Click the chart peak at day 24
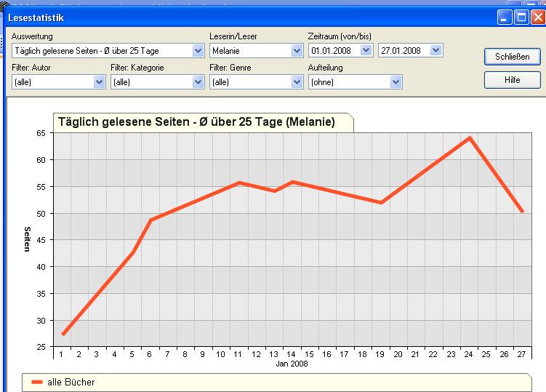This screenshot has width=546, height=392. click(470, 137)
